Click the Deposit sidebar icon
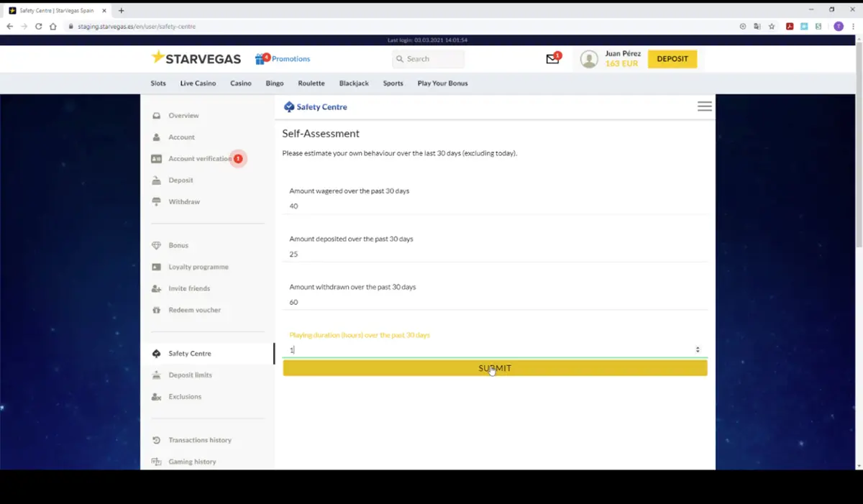The width and height of the screenshot is (863, 504). [x=156, y=180]
